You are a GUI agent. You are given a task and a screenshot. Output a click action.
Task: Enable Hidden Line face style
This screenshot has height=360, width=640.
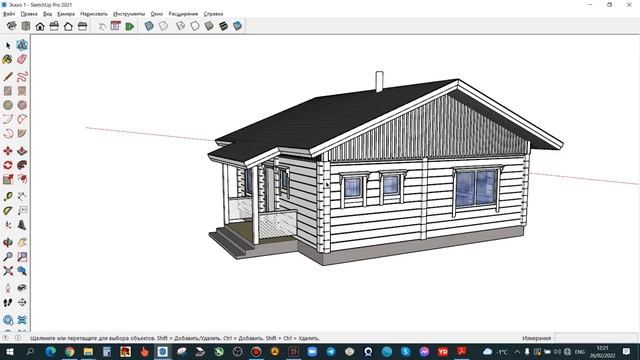195,26
